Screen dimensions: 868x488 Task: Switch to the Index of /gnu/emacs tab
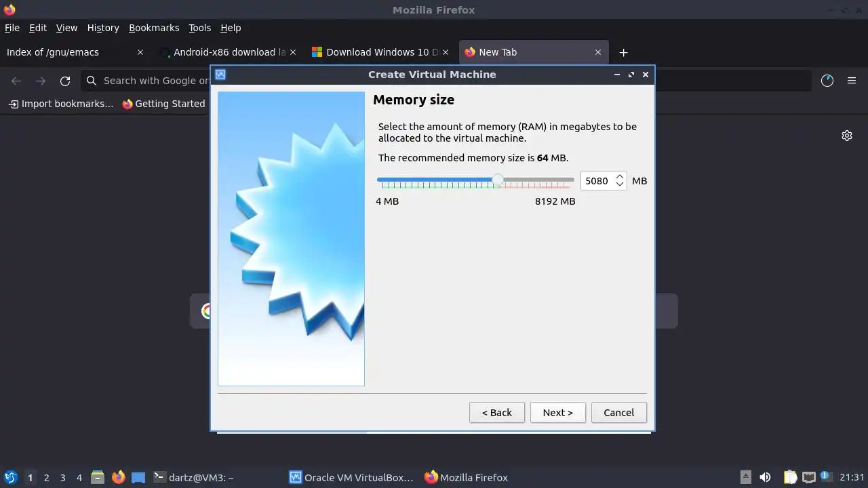coord(75,52)
